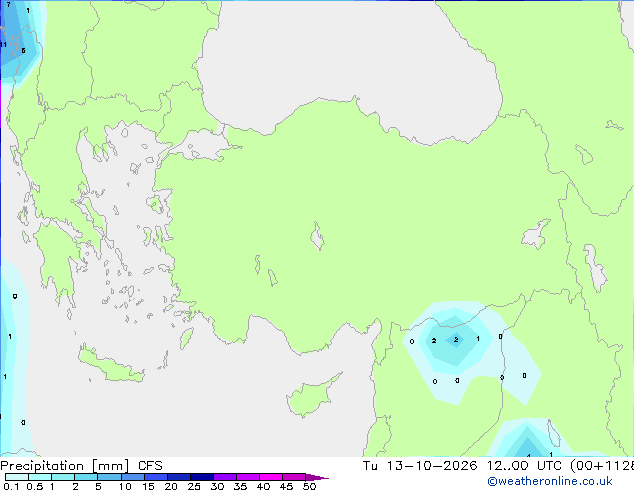
Task: Click the island of Crete on the map
Action: pos(110,365)
